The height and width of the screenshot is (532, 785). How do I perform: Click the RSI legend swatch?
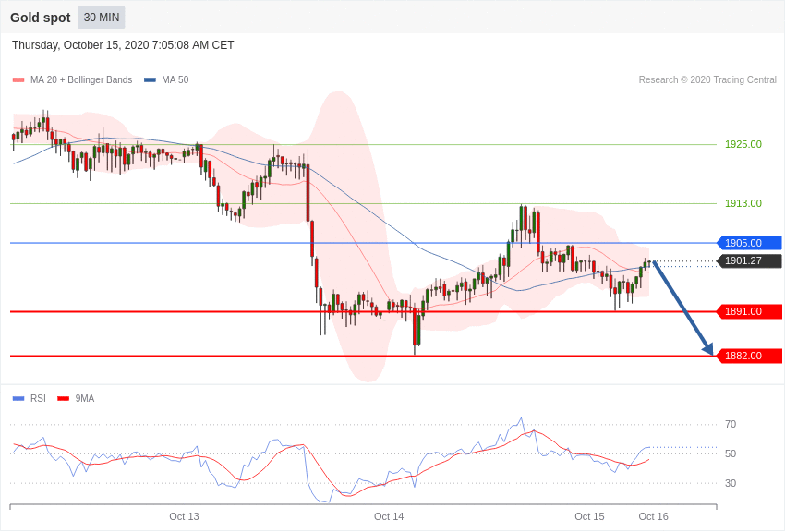coord(18,398)
